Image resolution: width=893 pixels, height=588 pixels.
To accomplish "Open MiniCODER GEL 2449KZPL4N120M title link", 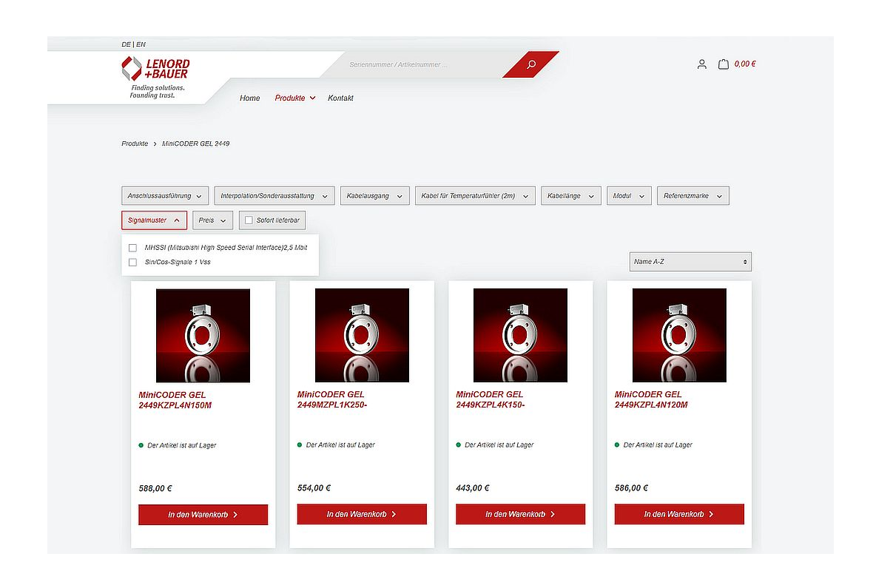I will [652, 400].
